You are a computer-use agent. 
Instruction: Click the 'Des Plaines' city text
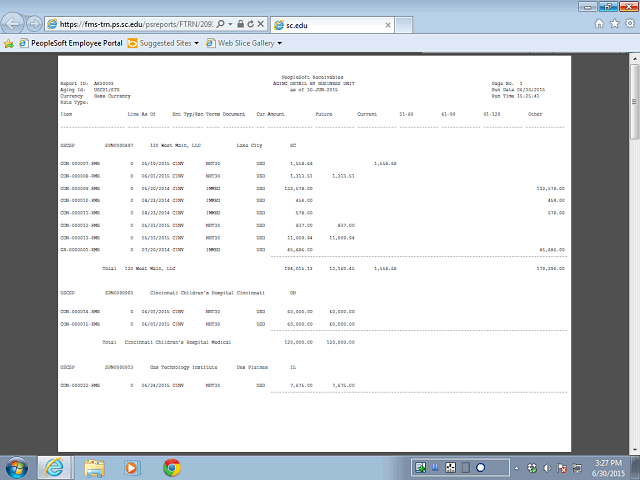click(x=252, y=367)
